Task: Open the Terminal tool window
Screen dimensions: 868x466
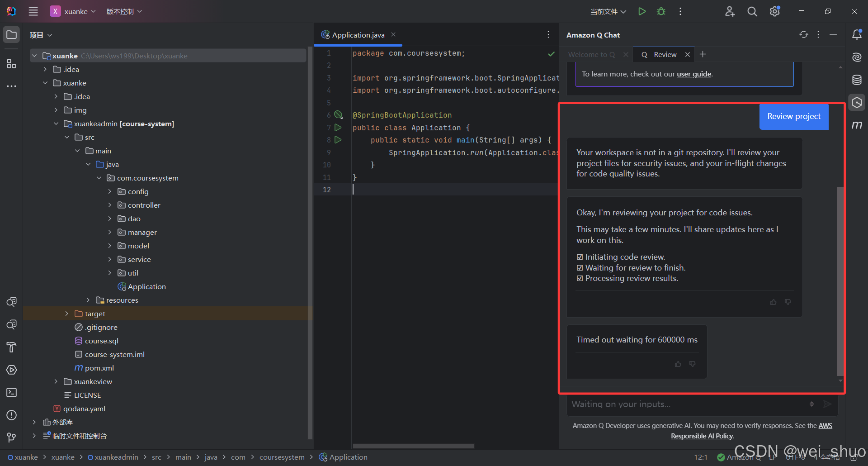Action: click(x=12, y=392)
